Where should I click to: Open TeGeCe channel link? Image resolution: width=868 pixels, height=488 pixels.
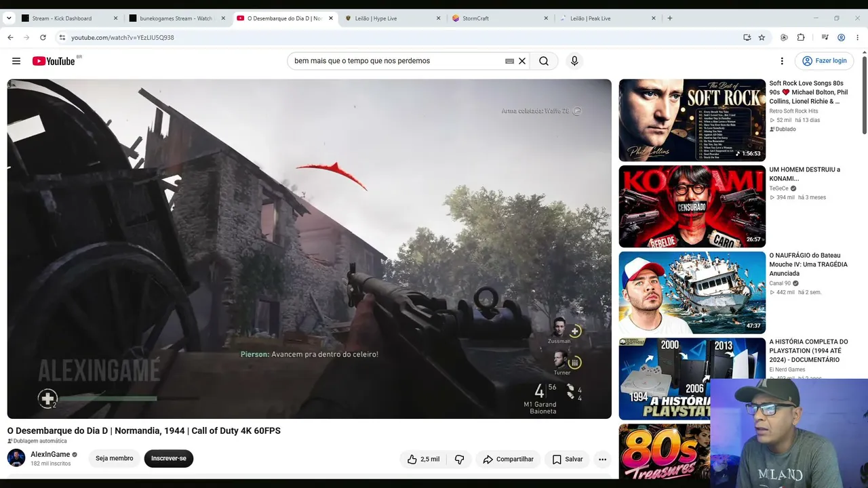(x=778, y=188)
